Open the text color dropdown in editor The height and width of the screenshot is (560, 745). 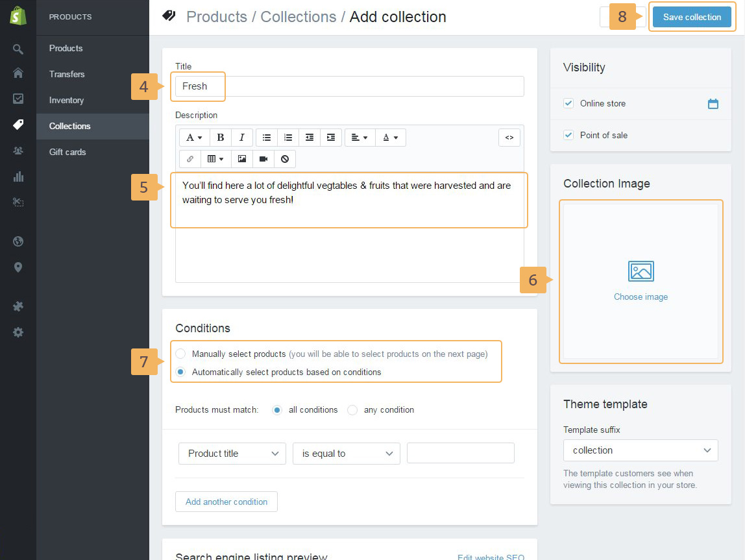click(x=390, y=138)
